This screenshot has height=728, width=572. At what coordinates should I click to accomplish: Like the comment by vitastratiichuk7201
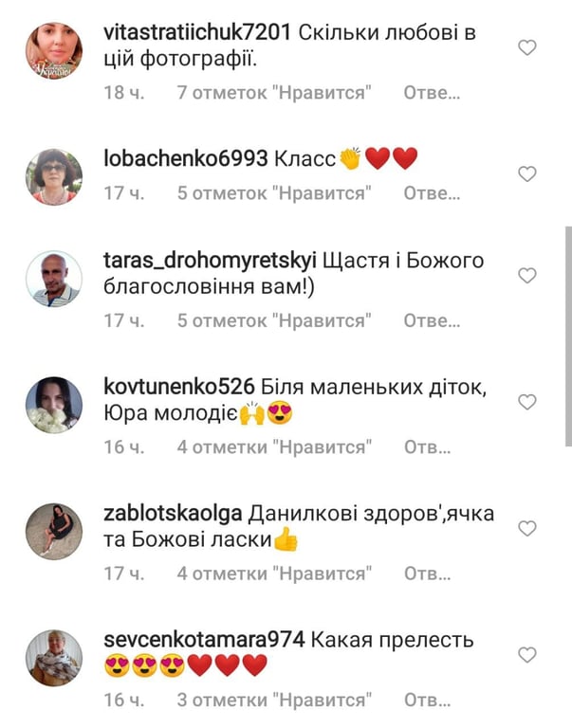[x=526, y=47]
